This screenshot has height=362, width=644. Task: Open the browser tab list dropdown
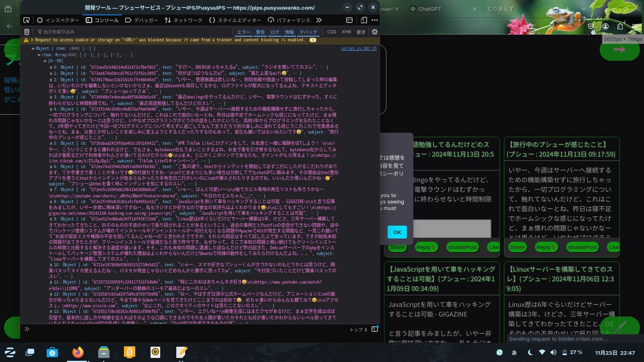tap(583, 9)
